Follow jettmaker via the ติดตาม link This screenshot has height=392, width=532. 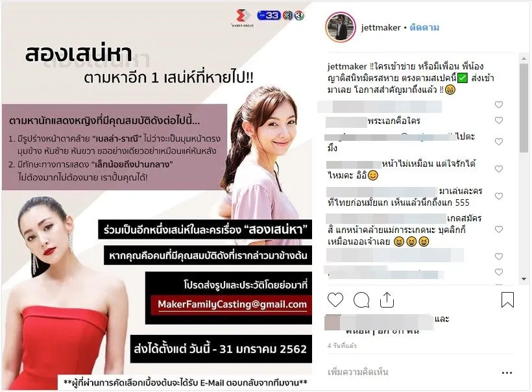(x=424, y=27)
